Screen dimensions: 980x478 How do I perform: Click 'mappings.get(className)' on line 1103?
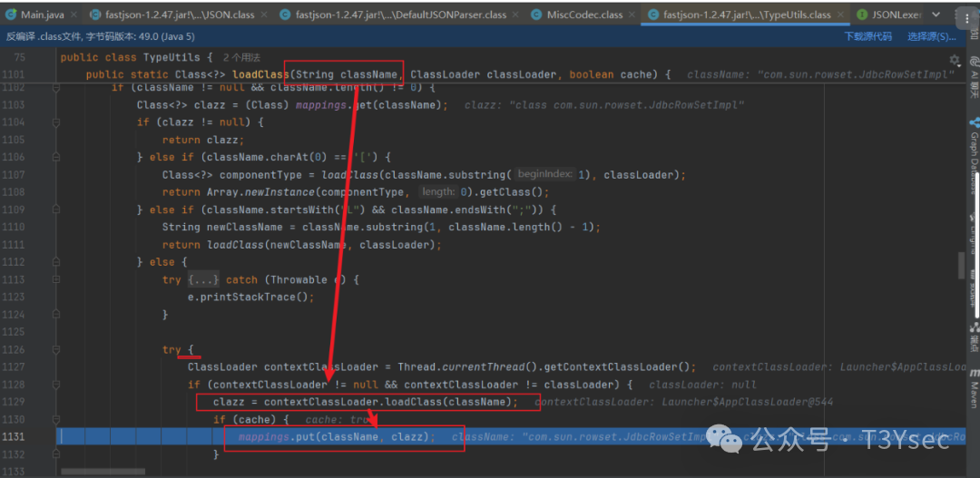point(369,104)
